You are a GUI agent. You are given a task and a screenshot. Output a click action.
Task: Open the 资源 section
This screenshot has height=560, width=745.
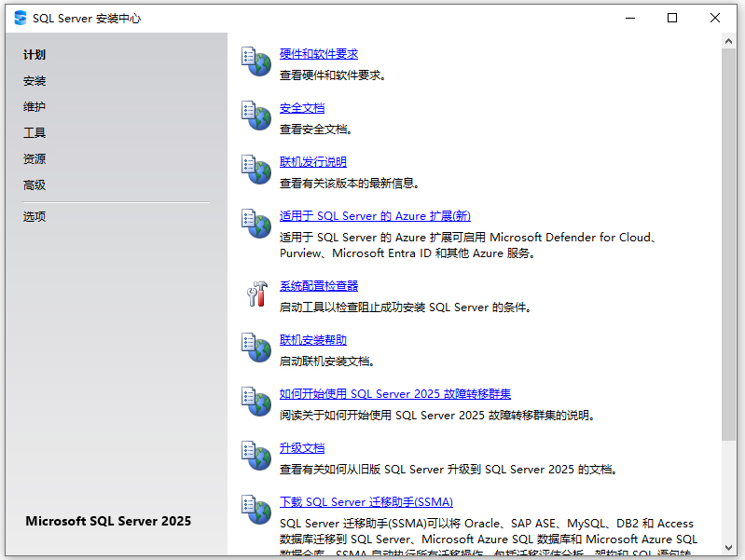pyautogui.click(x=34, y=159)
